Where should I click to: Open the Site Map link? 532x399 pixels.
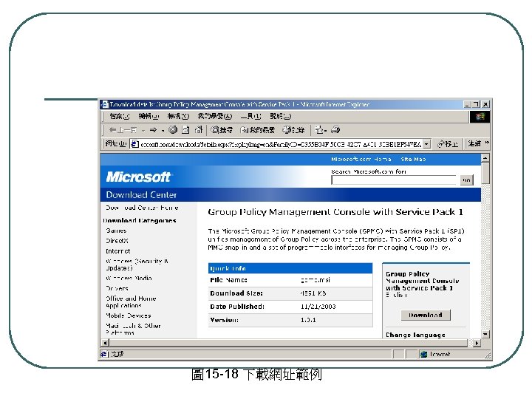coord(413,159)
